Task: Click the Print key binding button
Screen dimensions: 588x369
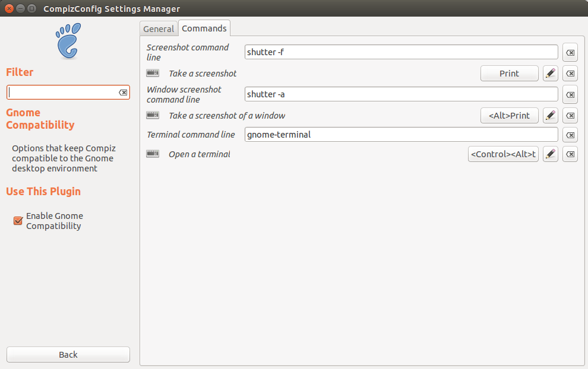Action: [509, 74]
